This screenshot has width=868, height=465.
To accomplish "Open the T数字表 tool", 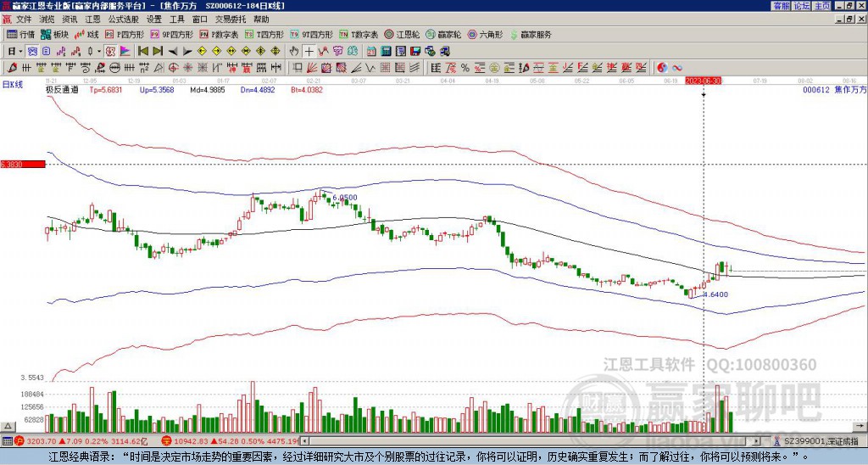I will point(359,34).
